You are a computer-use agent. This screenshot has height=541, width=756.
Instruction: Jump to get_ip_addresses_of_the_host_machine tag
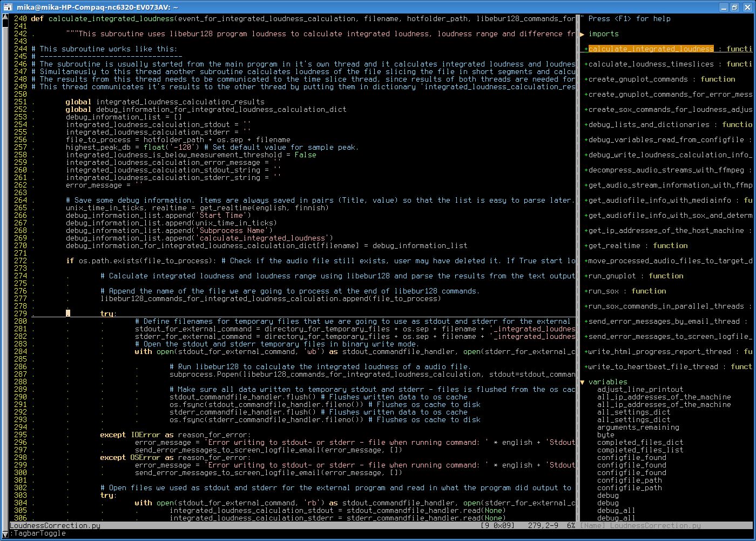coord(666,231)
